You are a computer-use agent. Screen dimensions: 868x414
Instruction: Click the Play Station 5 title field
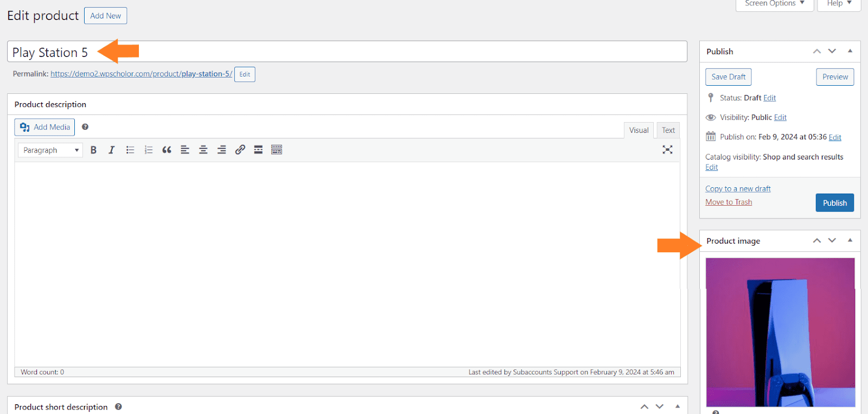coord(347,52)
